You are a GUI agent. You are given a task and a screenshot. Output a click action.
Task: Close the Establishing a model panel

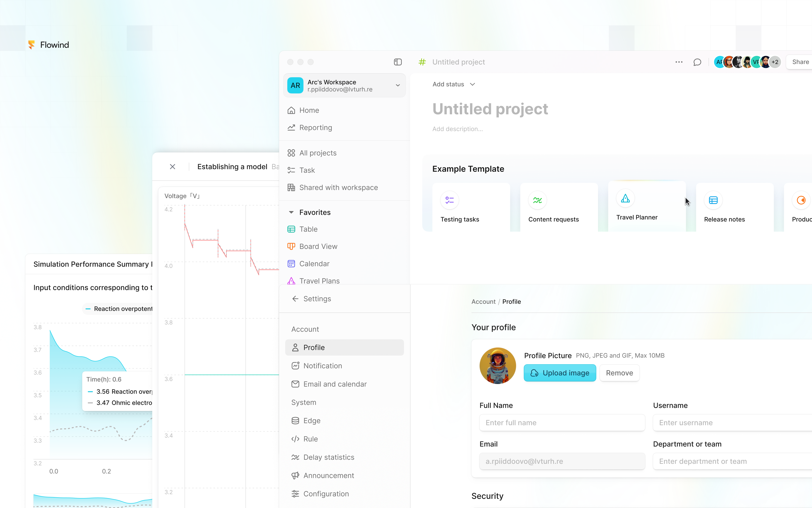point(173,167)
